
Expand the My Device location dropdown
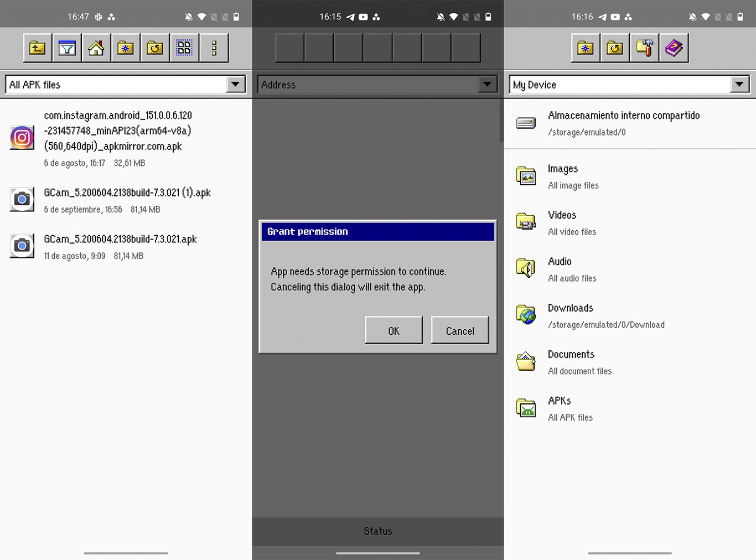point(739,85)
